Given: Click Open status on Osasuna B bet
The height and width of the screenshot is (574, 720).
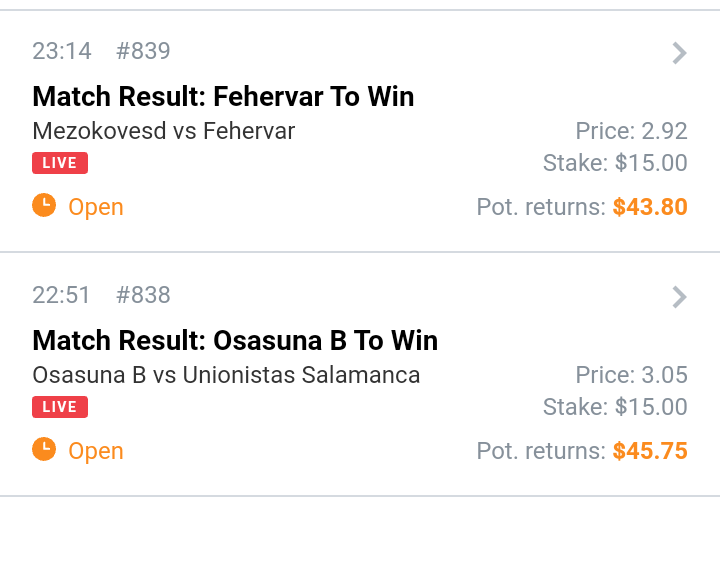Looking at the screenshot, I should (x=96, y=451).
